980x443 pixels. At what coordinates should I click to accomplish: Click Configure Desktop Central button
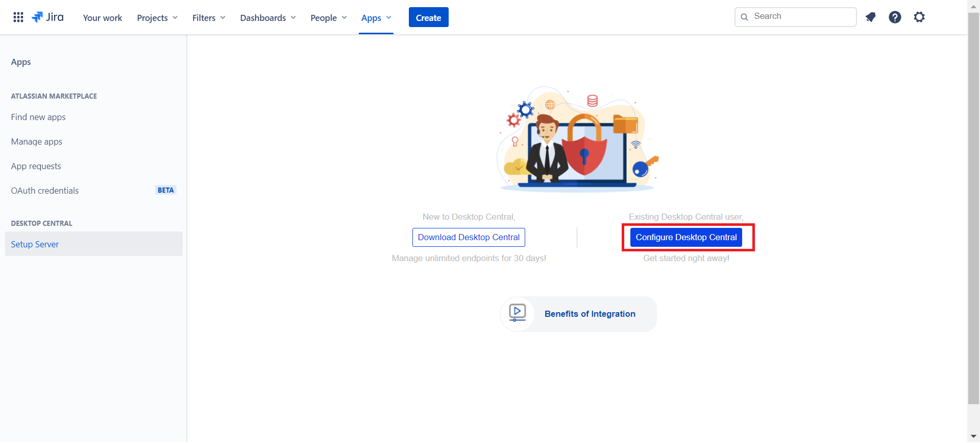click(x=686, y=237)
